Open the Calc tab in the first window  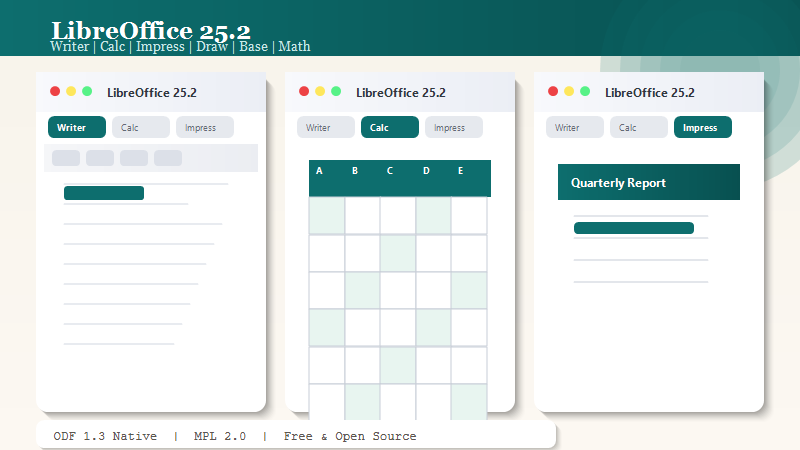click(141, 127)
